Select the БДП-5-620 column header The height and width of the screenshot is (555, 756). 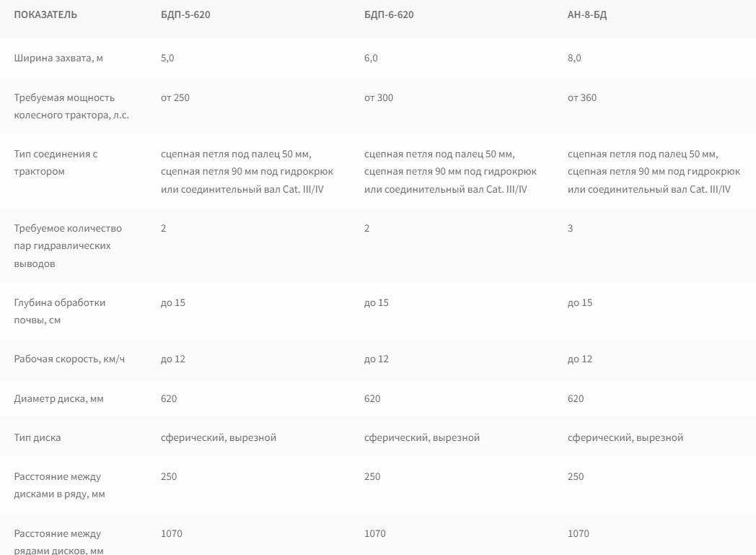pyautogui.click(x=185, y=15)
